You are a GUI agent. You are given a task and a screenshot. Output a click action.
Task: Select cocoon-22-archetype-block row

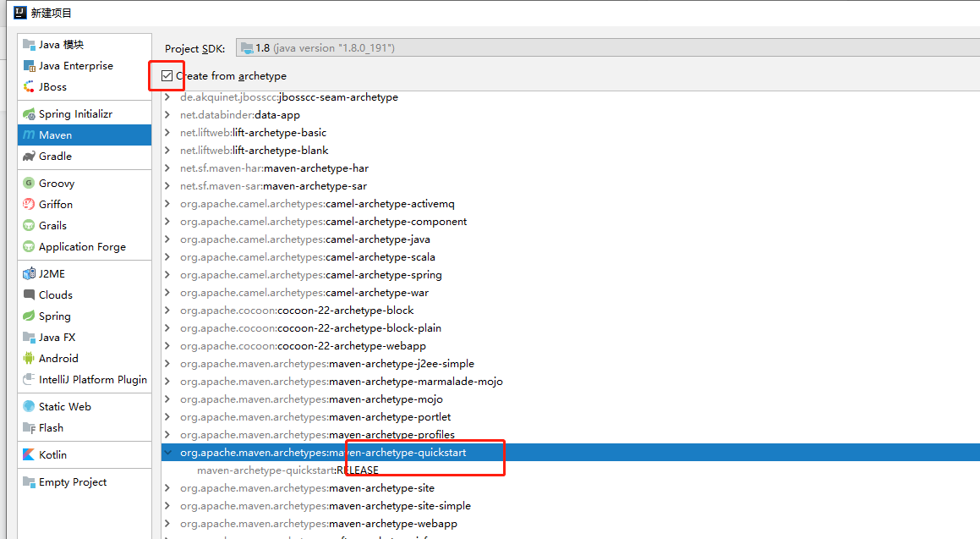571,311
